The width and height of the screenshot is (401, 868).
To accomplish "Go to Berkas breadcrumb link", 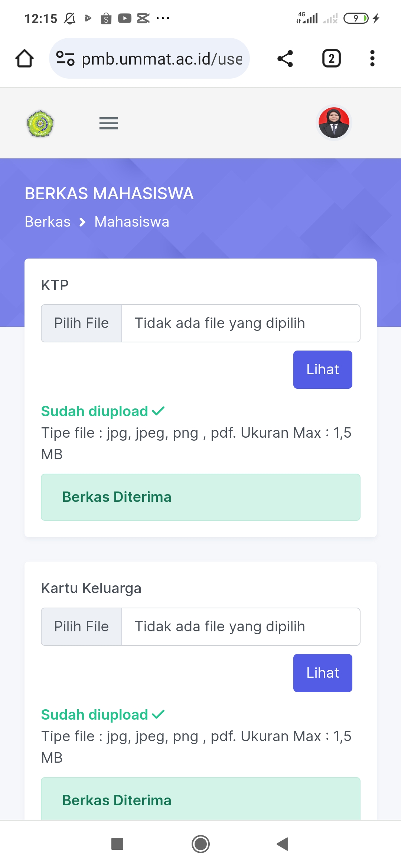I will (x=48, y=222).
